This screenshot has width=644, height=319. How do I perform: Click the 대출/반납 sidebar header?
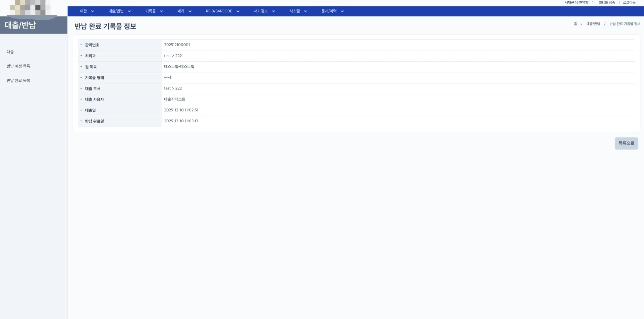(x=20, y=25)
